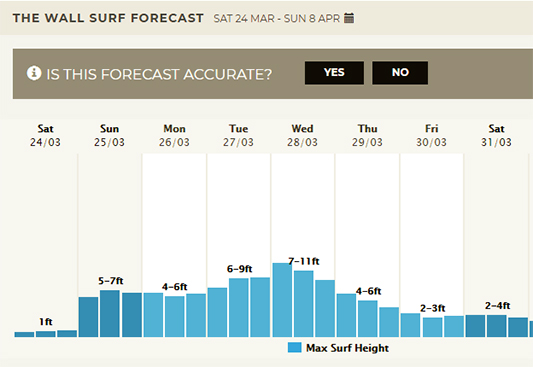Image resolution: width=533 pixels, height=367 pixels.
Task: Select the Mon 26/03 day column header
Action: pos(174,135)
